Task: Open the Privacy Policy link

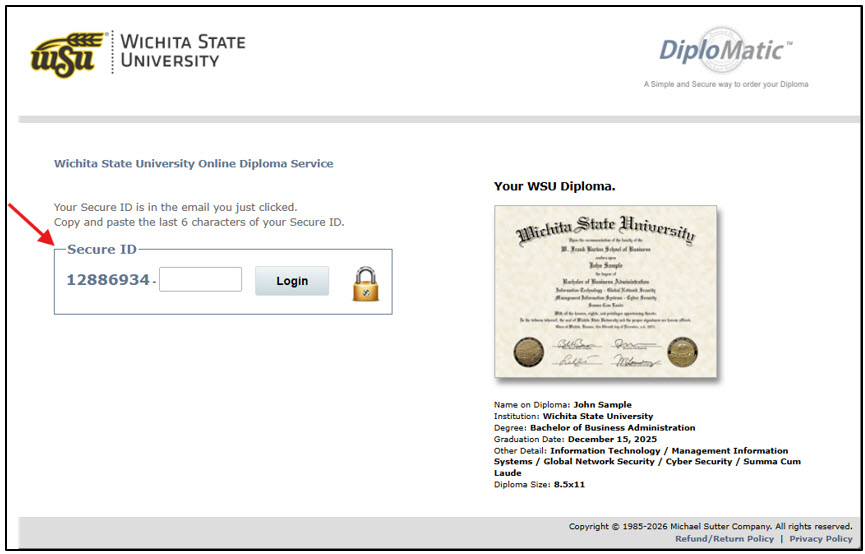Action: click(x=820, y=539)
